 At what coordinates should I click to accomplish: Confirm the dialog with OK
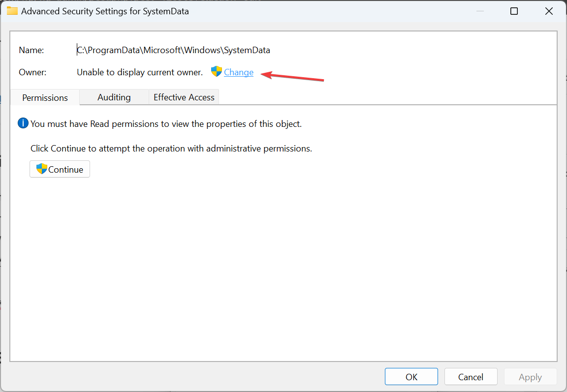click(411, 377)
